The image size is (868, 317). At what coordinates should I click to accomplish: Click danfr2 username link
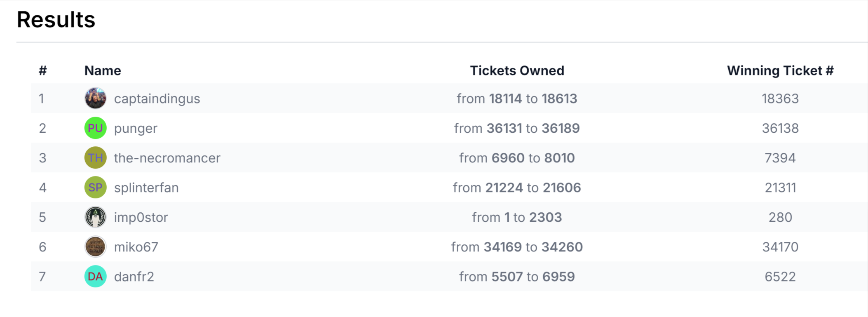[134, 277]
